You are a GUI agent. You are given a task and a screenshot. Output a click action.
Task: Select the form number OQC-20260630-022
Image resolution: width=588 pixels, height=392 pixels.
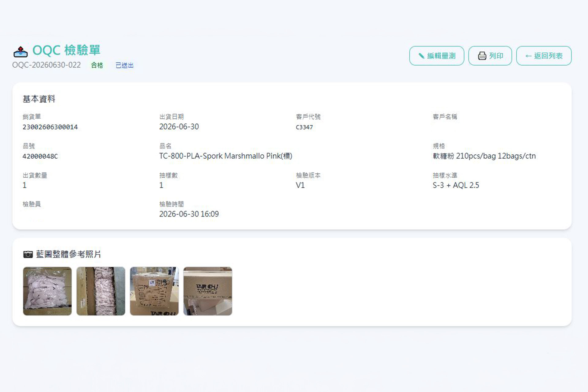coord(47,65)
